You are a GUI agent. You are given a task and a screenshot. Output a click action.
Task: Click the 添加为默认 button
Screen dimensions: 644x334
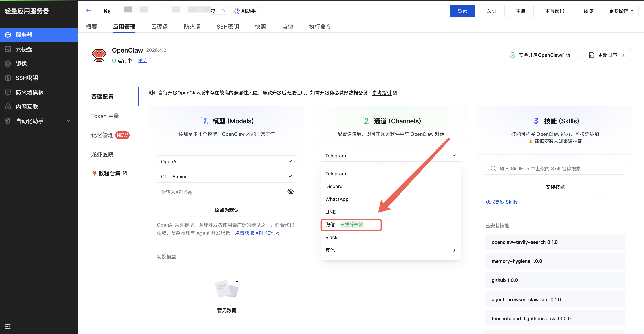pos(227,210)
